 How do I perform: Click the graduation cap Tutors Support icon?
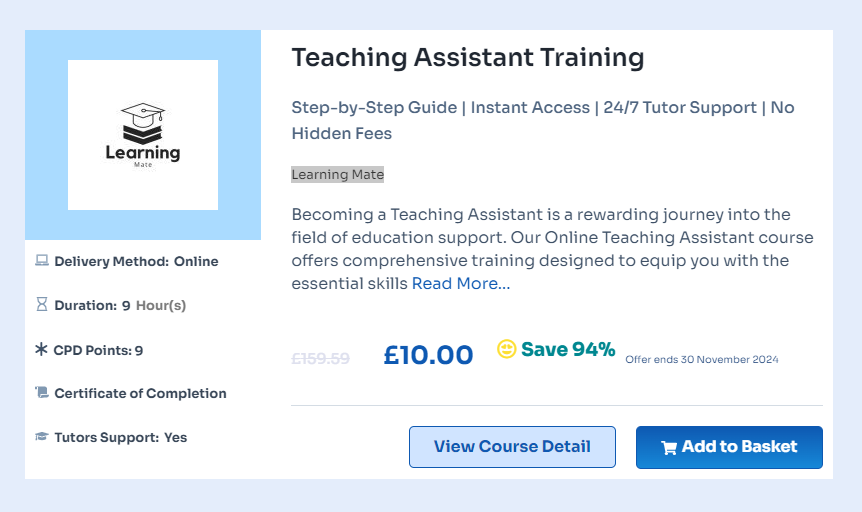click(42, 437)
